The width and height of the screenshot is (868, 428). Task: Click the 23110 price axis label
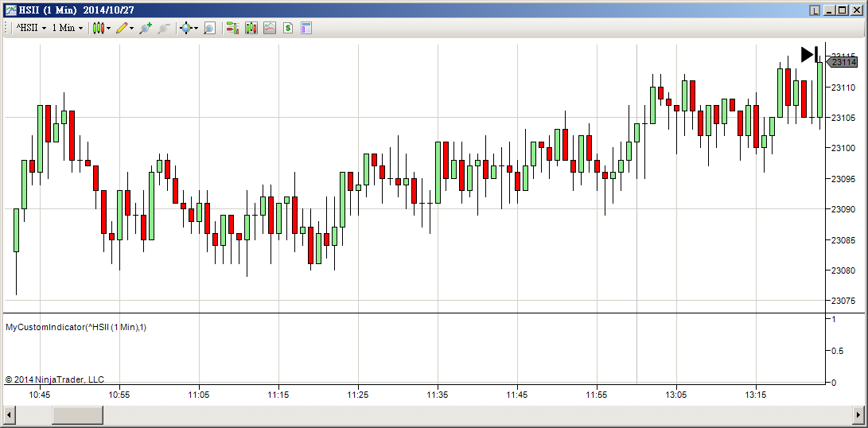click(843, 87)
